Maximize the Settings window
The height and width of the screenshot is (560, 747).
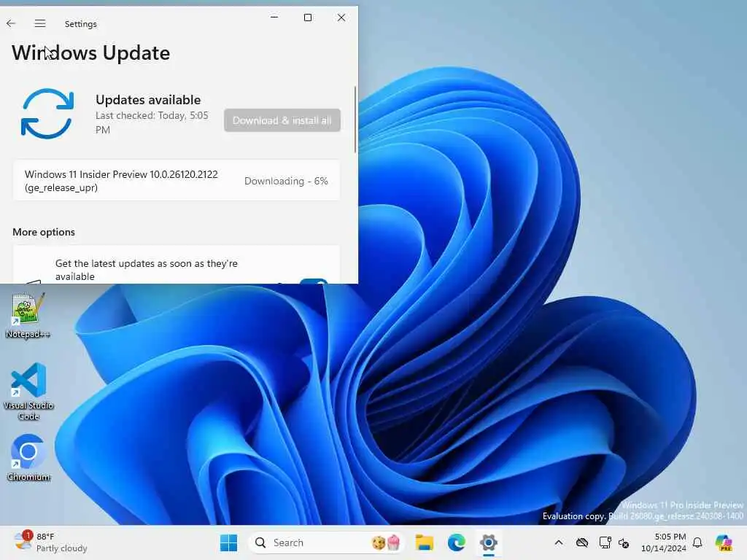click(308, 17)
